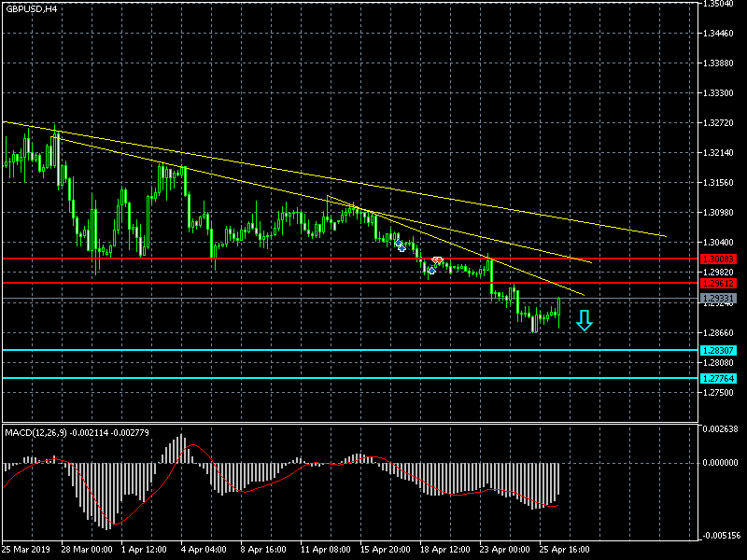
Task: Click the 25 Apr 16:00 time label
Action: click(565, 550)
